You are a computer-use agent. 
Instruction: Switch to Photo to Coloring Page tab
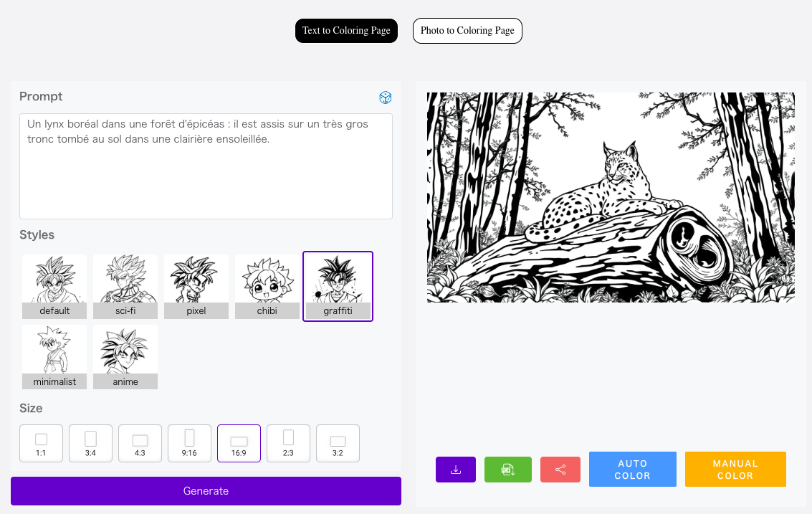click(467, 31)
